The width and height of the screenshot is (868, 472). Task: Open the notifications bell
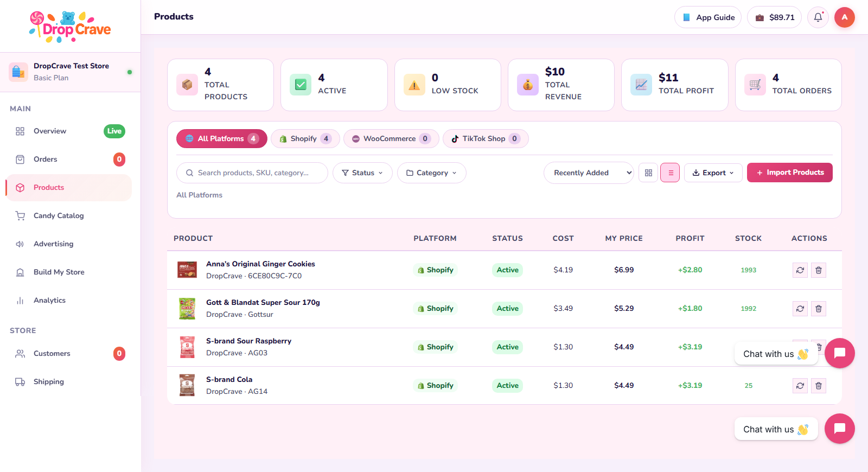(x=818, y=17)
